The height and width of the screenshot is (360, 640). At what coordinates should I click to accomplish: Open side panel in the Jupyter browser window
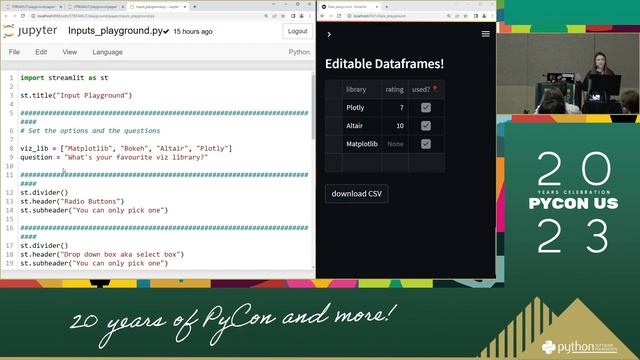(x=293, y=16)
